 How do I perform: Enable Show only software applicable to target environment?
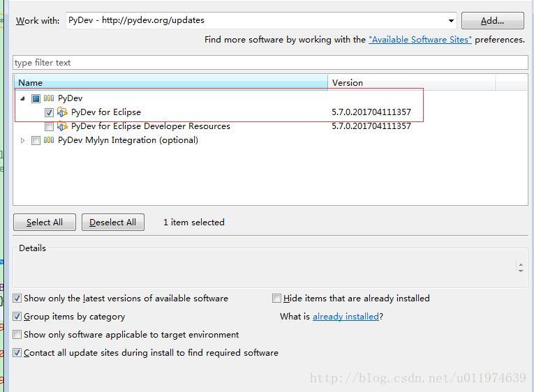pos(17,335)
